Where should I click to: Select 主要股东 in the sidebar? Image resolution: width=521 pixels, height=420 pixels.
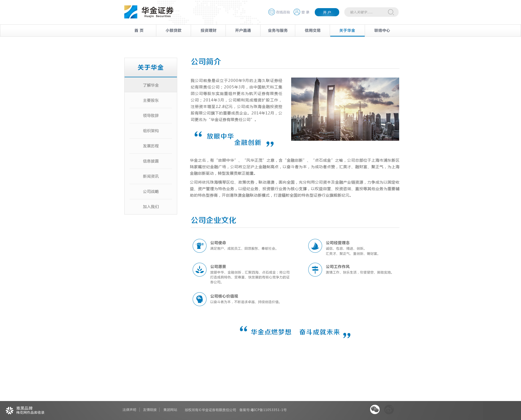pyautogui.click(x=151, y=100)
